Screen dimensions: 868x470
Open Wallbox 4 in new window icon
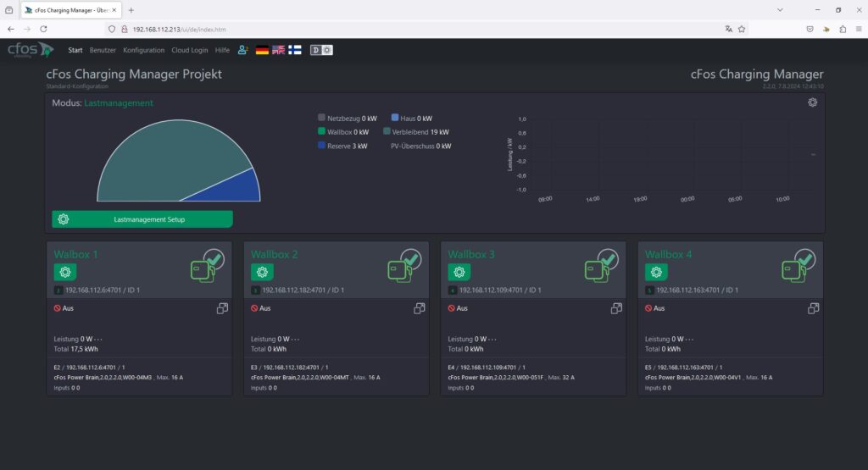813,308
